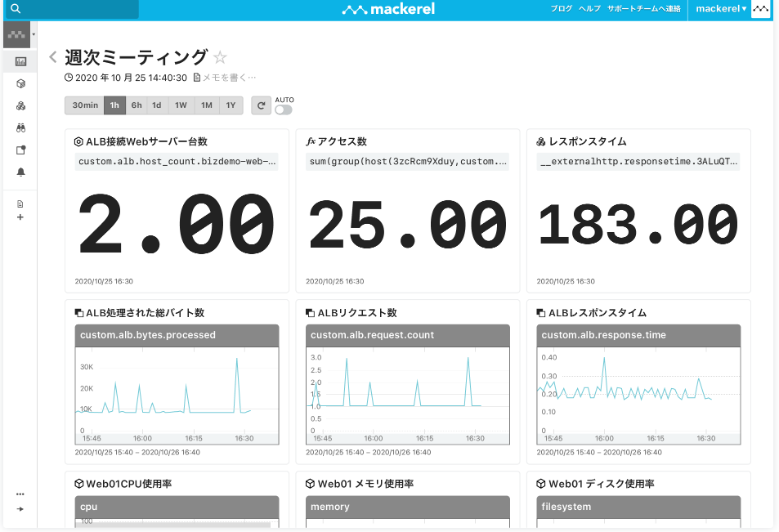Open the ブログ link in header
The image size is (779, 532).
point(561,9)
